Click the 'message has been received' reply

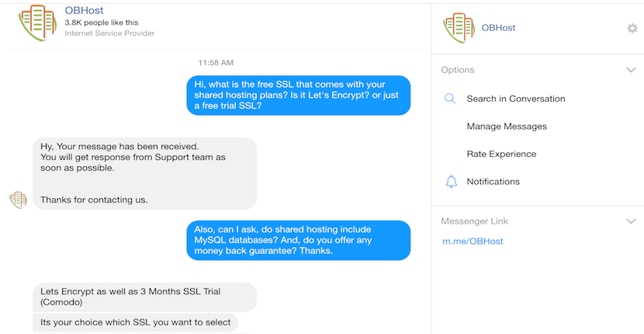point(144,173)
